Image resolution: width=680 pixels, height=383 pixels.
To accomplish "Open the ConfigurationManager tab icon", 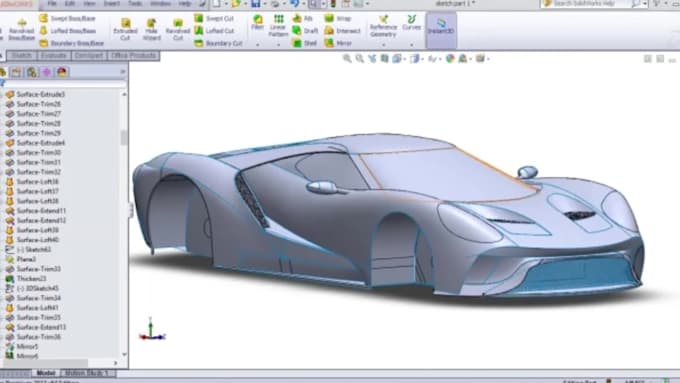I will 32,72.
